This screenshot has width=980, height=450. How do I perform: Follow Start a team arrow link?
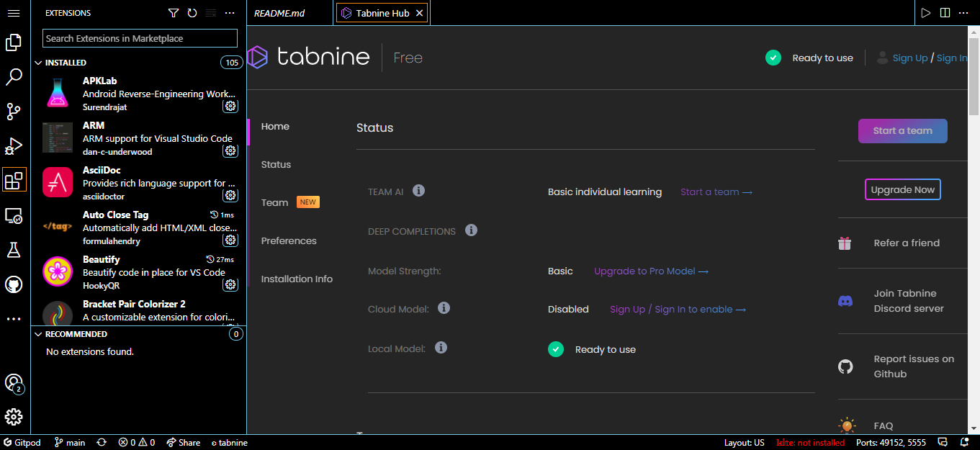click(716, 192)
